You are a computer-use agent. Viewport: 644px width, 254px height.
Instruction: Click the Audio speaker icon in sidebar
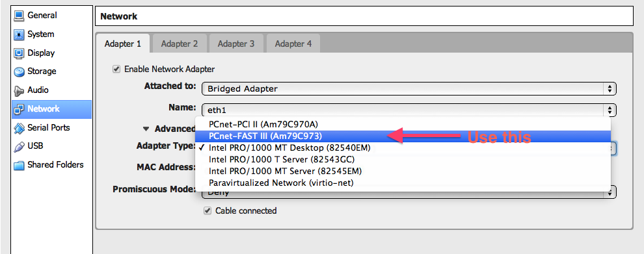point(19,90)
